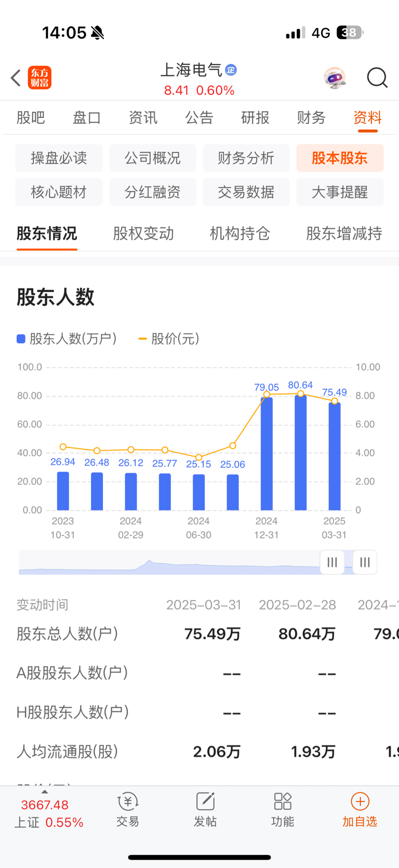Switch to the 研报 tab
Viewport: 399px width, 868px height.
point(255,118)
